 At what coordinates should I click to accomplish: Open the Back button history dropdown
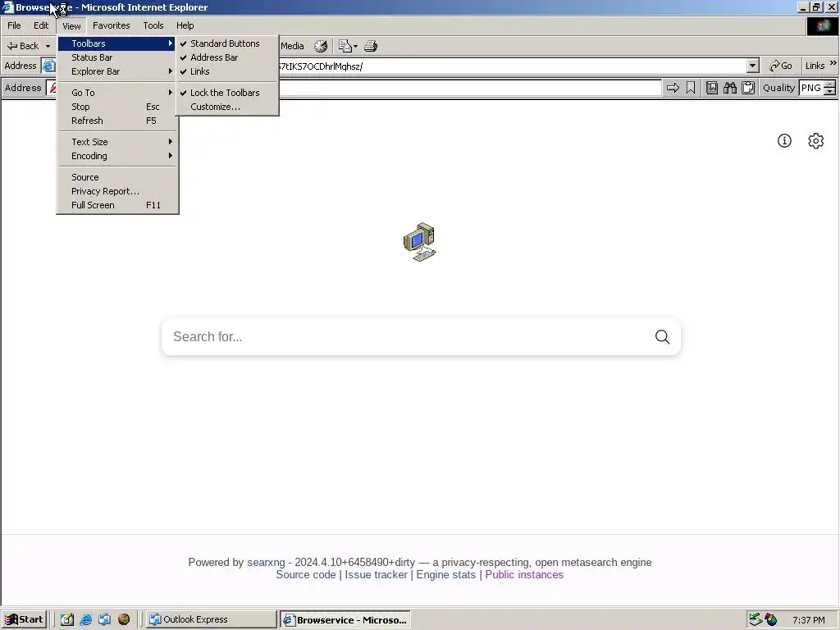(48, 46)
